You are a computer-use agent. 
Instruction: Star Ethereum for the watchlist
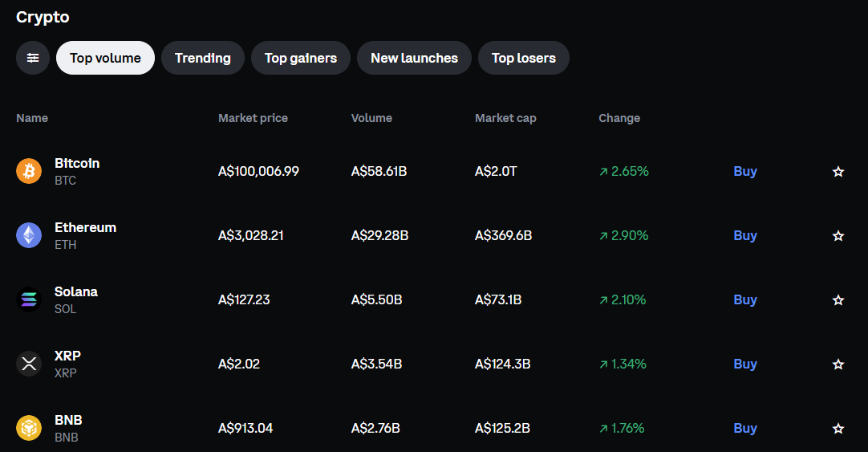838,235
